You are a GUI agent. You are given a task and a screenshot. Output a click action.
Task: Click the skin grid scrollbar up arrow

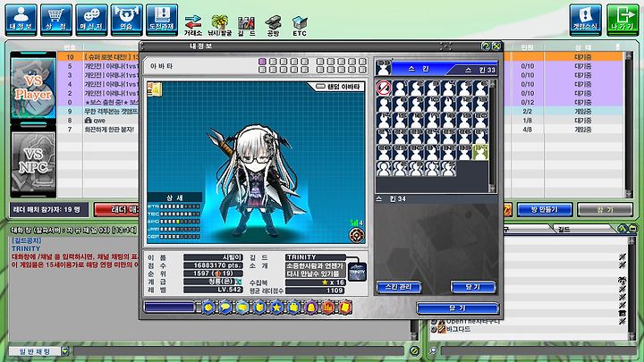click(492, 83)
